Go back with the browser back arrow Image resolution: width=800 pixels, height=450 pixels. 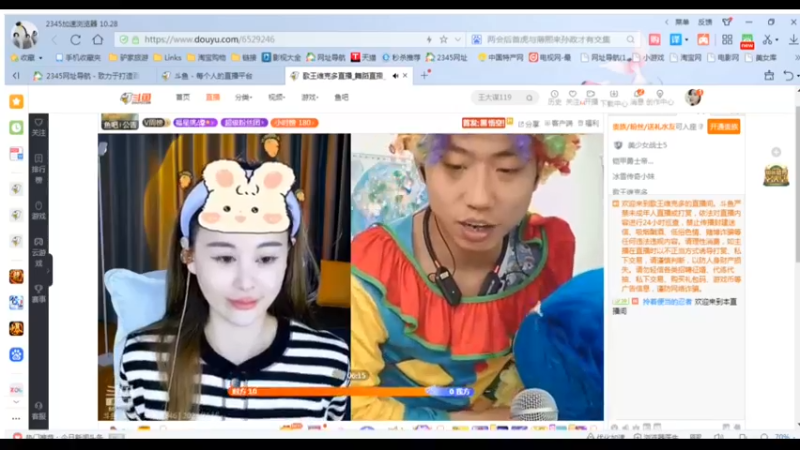pyautogui.click(x=54, y=39)
